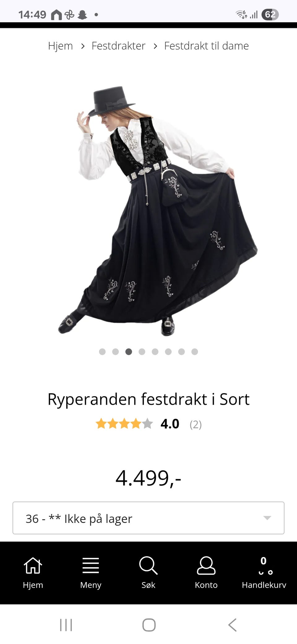
Task: Tap the product photo of the festdrakt
Action: click(x=158, y=211)
